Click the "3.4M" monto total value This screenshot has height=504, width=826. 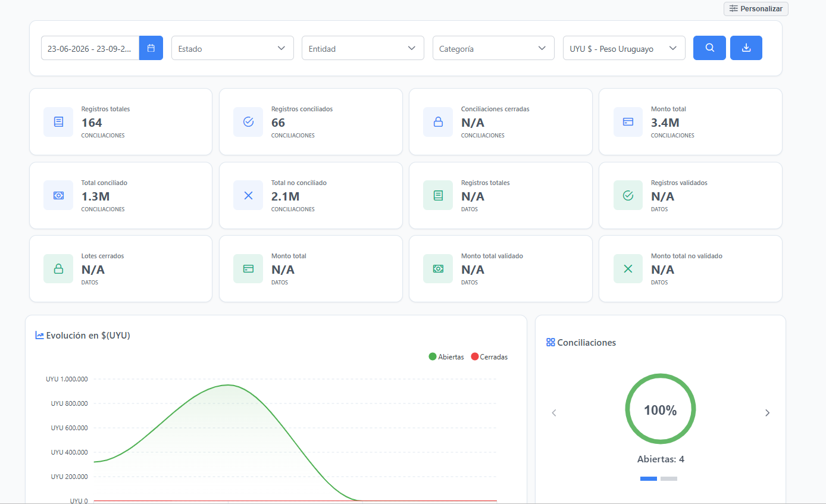[x=665, y=123]
